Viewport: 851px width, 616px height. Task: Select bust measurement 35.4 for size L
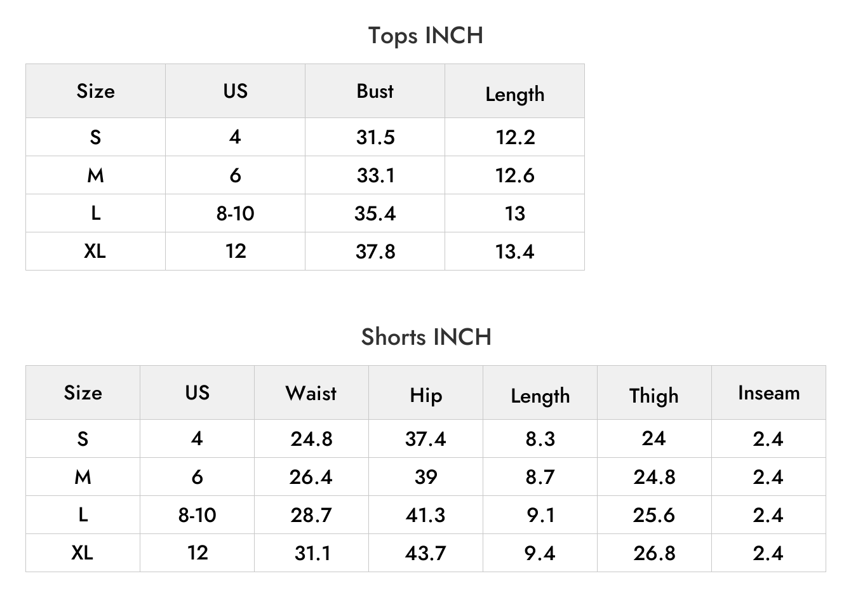(x=375, y=213)
